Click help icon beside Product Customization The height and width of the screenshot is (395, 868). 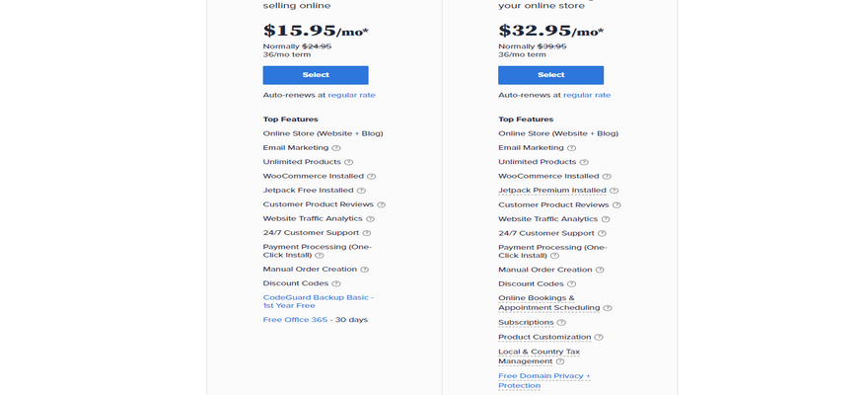[599, 338]
